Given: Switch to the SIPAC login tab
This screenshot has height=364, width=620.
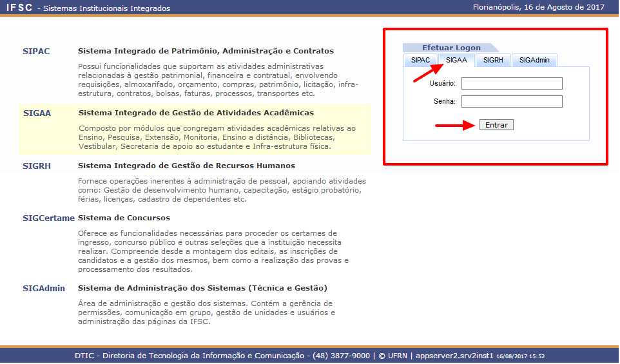Looking at the screenshot, I should [420, 60].
